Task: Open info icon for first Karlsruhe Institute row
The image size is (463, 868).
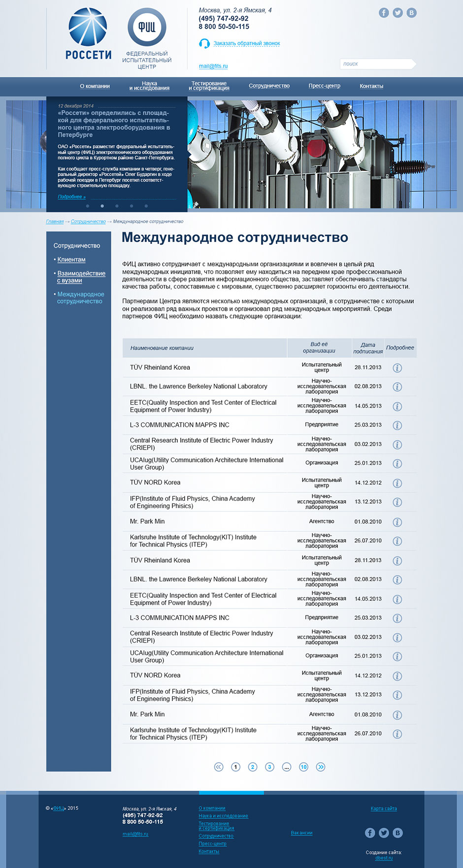Action: coord(397,541)
